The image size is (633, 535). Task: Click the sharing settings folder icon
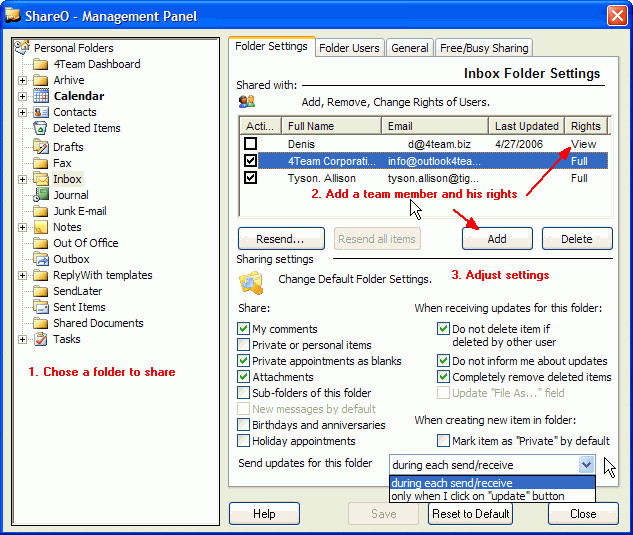point(251,283)
